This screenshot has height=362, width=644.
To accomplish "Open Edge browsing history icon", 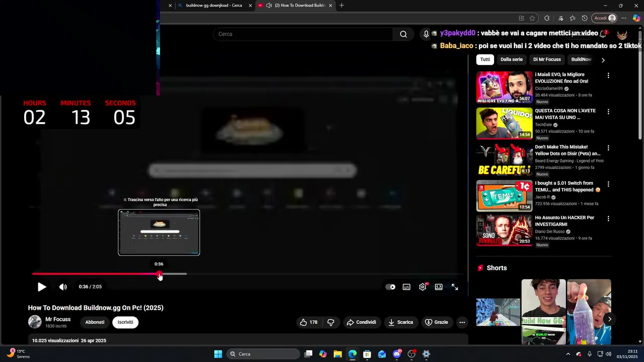I will click(x=585, y=18).
